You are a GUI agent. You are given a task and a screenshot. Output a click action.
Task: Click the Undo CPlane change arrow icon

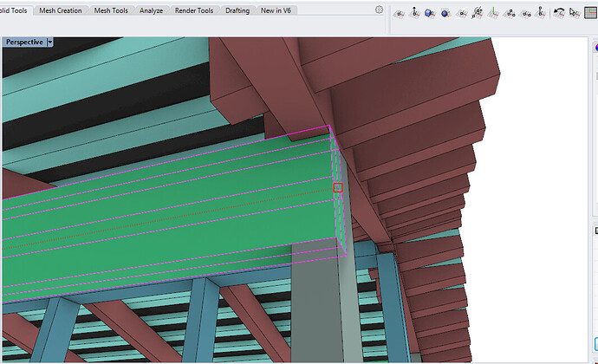[x=559, y=13]
